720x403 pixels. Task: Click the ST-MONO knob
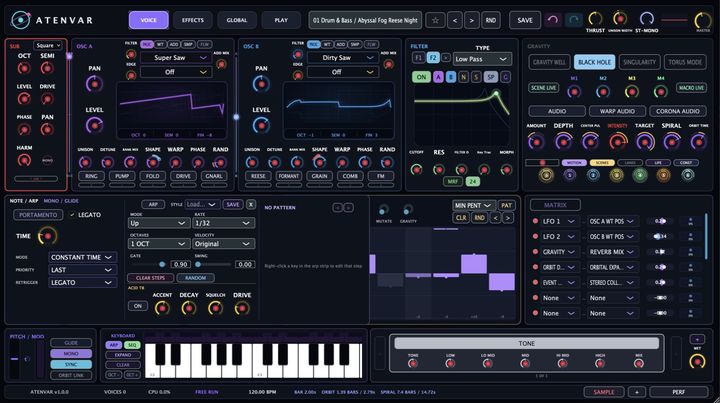[647, 19]
